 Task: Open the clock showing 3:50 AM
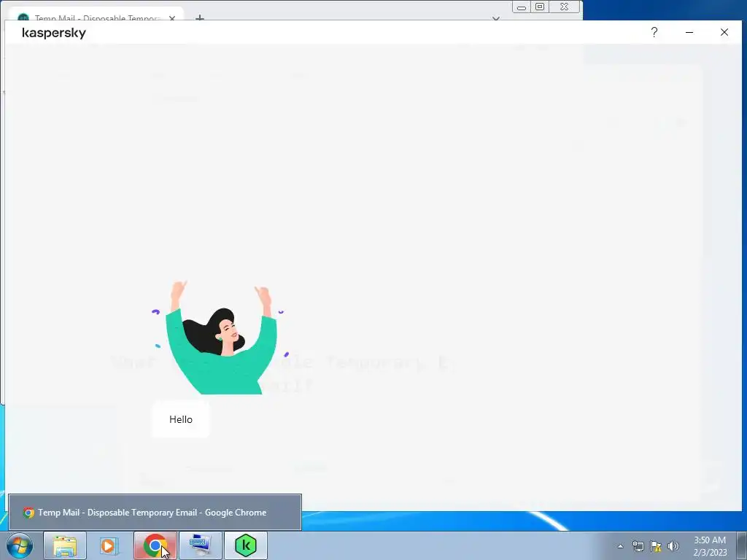click(710, 546)
